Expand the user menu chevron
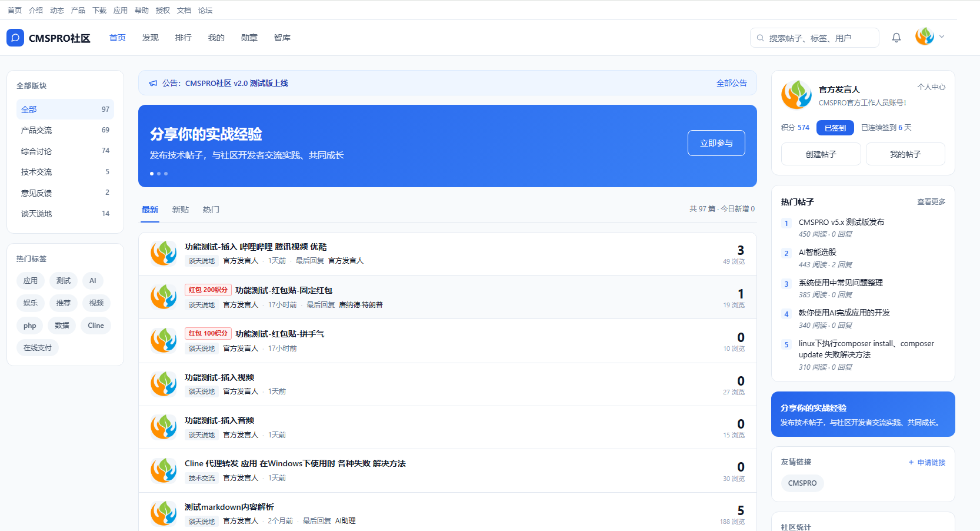Image resolution: width=980 pixels, height=531 pixels. pyautogui.click(x=942, y=36)
